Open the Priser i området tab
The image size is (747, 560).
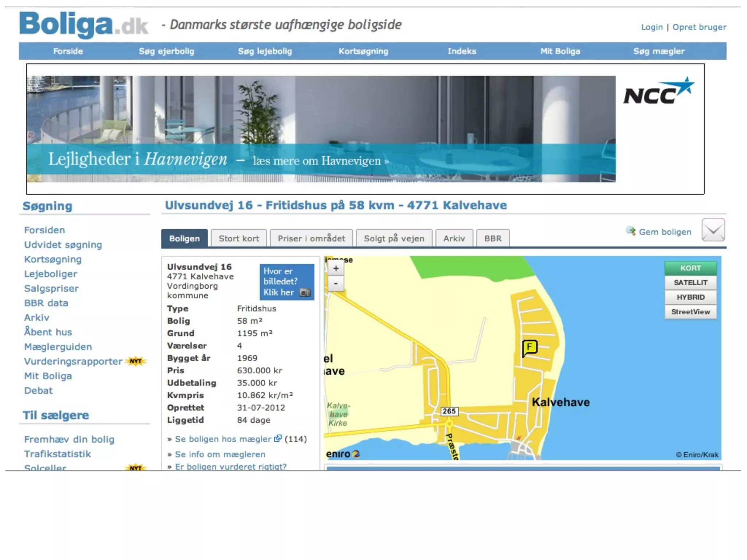pos(311,238)
